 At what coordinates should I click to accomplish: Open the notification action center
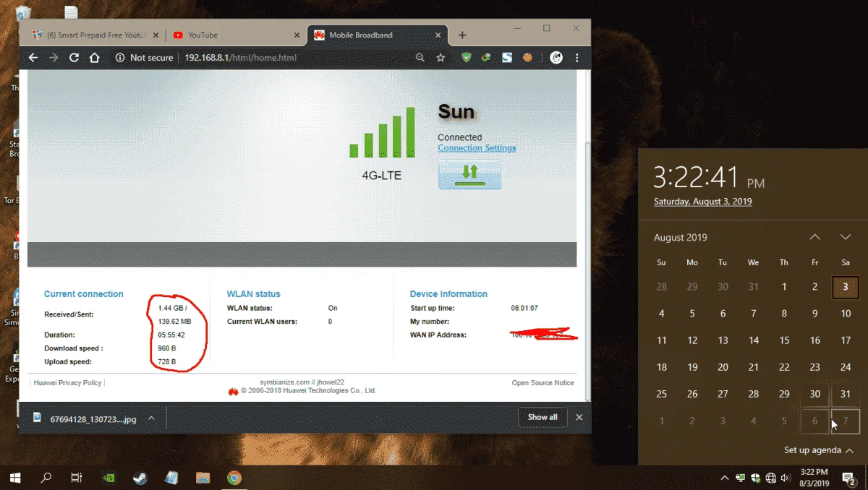point(849,478)
